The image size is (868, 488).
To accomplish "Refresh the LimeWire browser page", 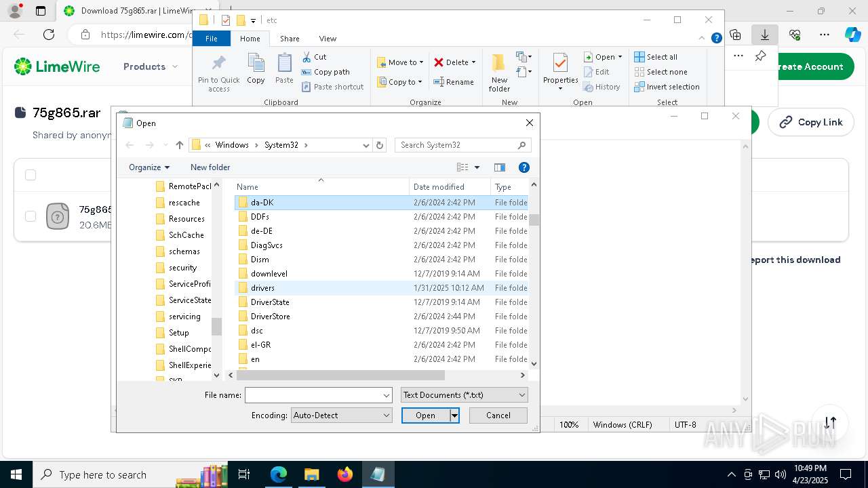I will [x=49, y=35].
